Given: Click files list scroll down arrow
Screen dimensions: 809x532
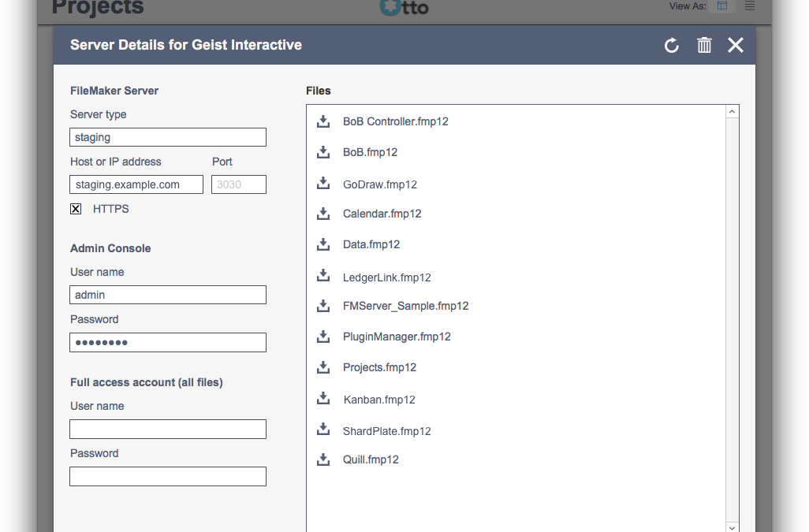Looking at the screenshot, I should pyautogui.click(x=733, y=527).
